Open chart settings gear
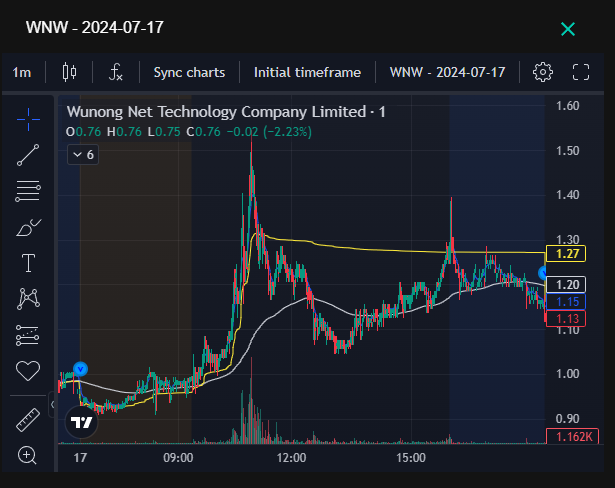The height and width of the screenshot is (488, 615). pos(543,72)
